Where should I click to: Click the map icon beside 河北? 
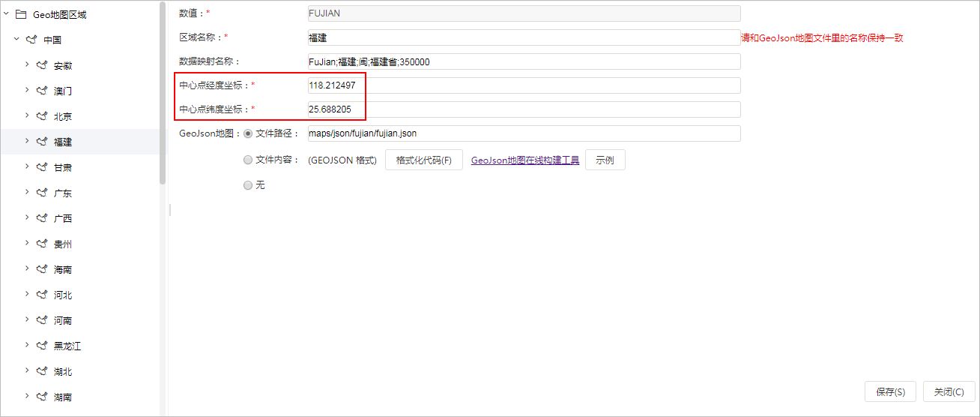point(42,295)
